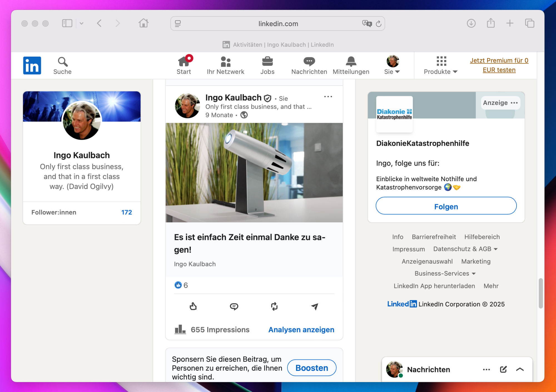Open Ihr Netzwerk in navigation
The image size is (556, 392).
point(225,65)
